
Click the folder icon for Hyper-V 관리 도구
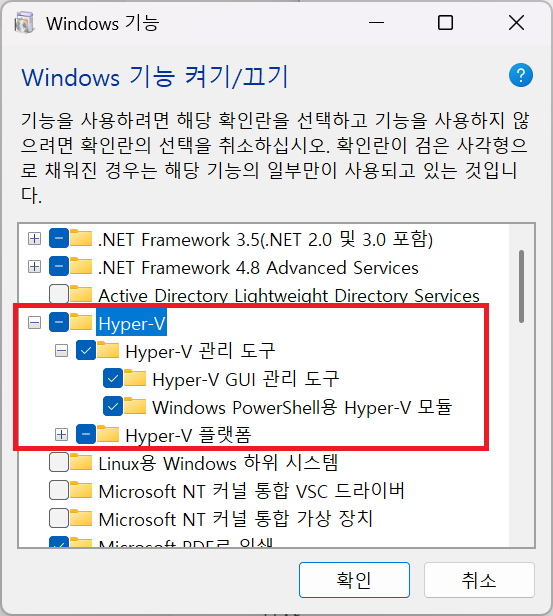coord(108,350)
